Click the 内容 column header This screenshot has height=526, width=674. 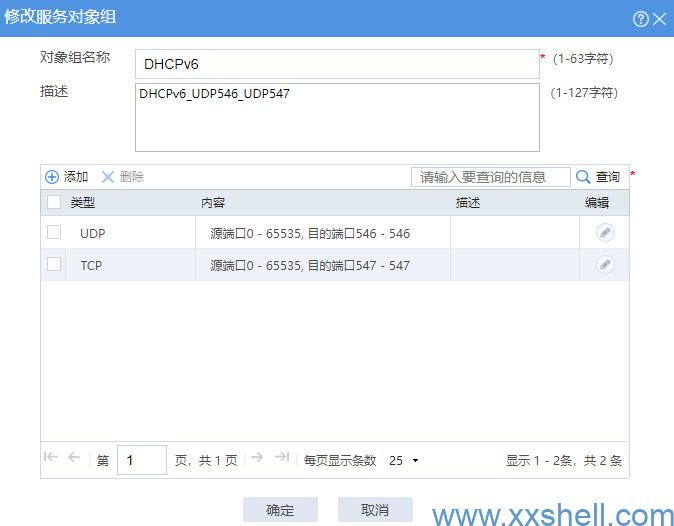click(x=213, y=203)
